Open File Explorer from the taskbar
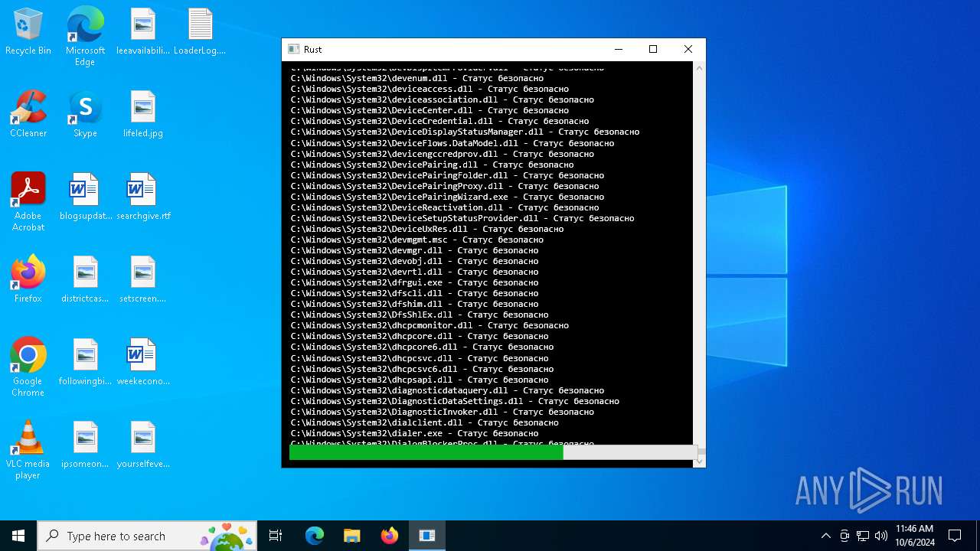980x551 pixels. click(x=351, y=536)
